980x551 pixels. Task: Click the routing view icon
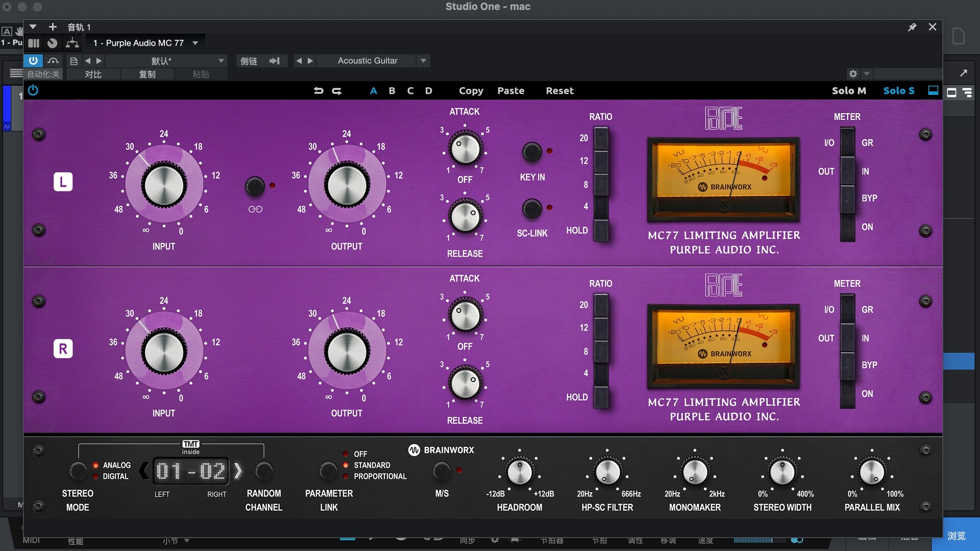[72, 43]
